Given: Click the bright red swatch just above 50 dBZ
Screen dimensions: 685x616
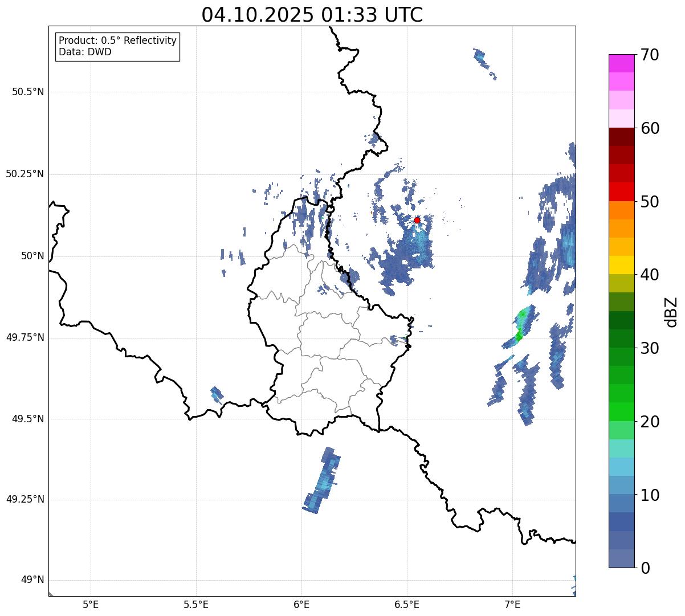Looking at the screenshot, I should point(622,191).
